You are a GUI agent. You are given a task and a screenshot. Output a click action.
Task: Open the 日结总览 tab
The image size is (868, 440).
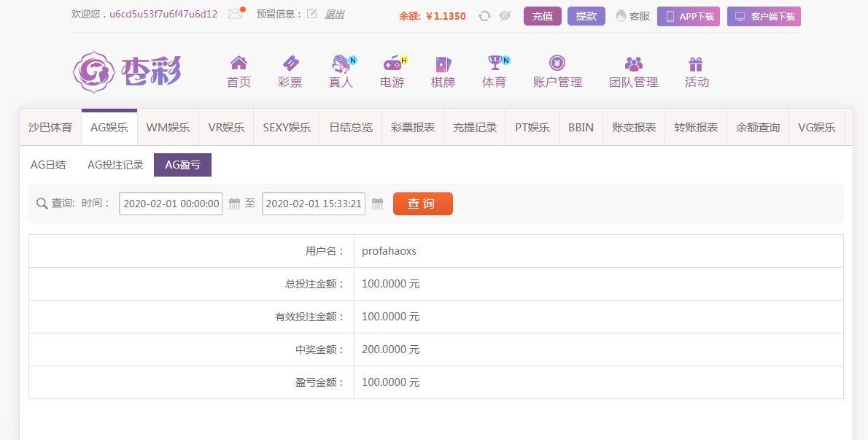[x=351, y=127]
